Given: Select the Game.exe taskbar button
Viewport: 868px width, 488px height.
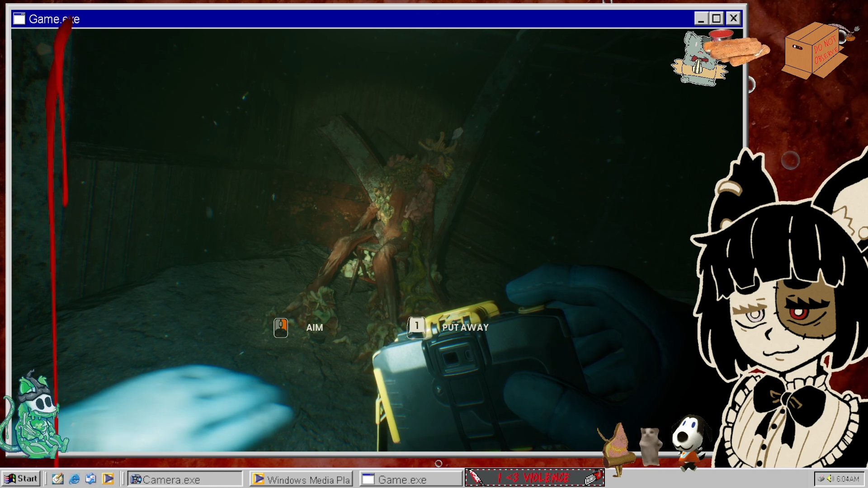Looking at the screenshot, I should pyautogui.click(x=410, y=479).
